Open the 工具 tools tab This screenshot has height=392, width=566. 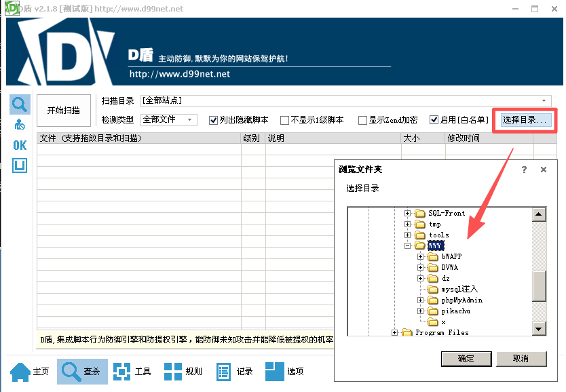[132, 372]
